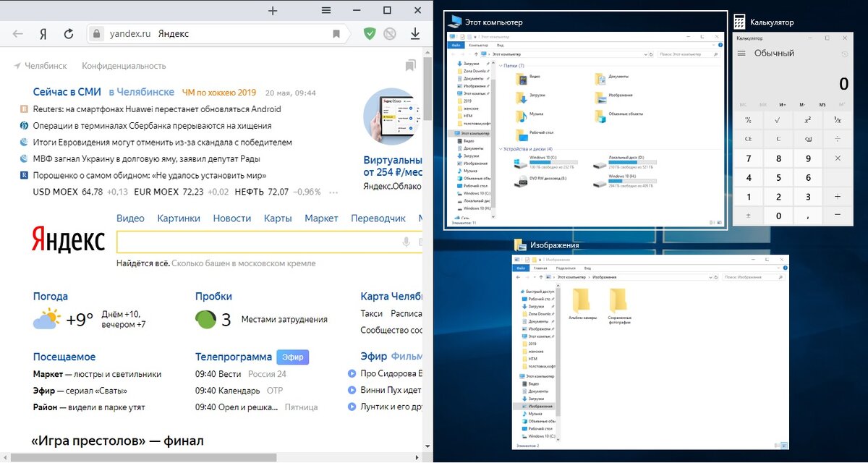This screenshot has width=868, height=463.
Task: Click the grey ad-blocker extension icon
Action: 390,33
